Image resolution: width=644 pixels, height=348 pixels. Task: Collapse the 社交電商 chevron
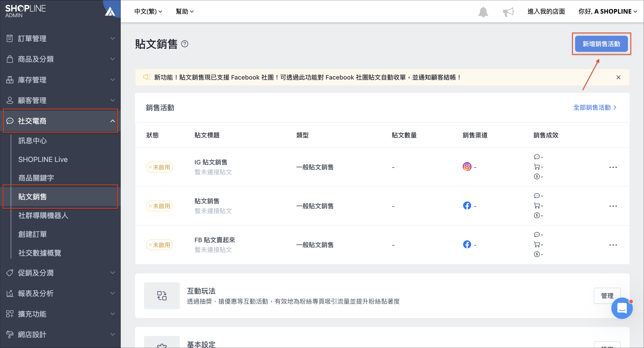113,121
